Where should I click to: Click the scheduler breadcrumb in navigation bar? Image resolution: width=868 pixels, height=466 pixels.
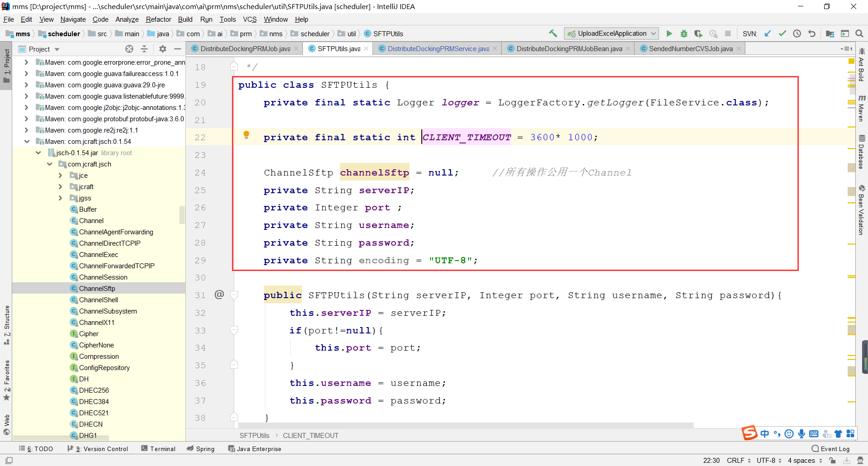coord(59,33)
